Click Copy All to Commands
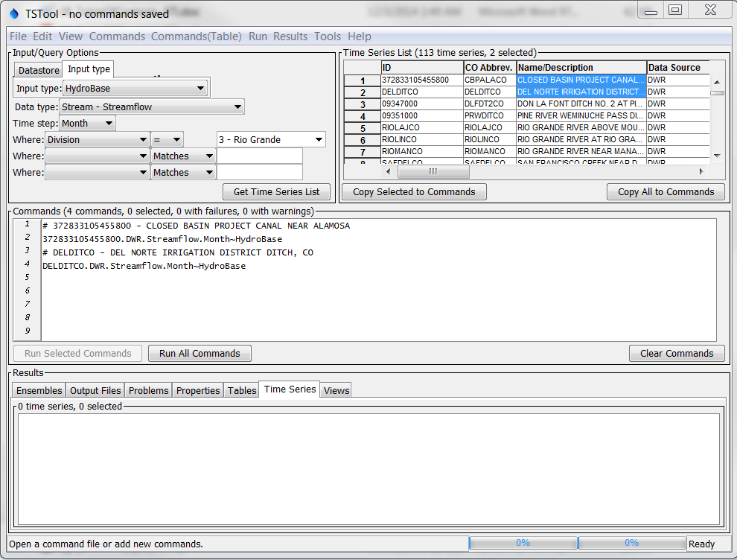 pos(665,191)
